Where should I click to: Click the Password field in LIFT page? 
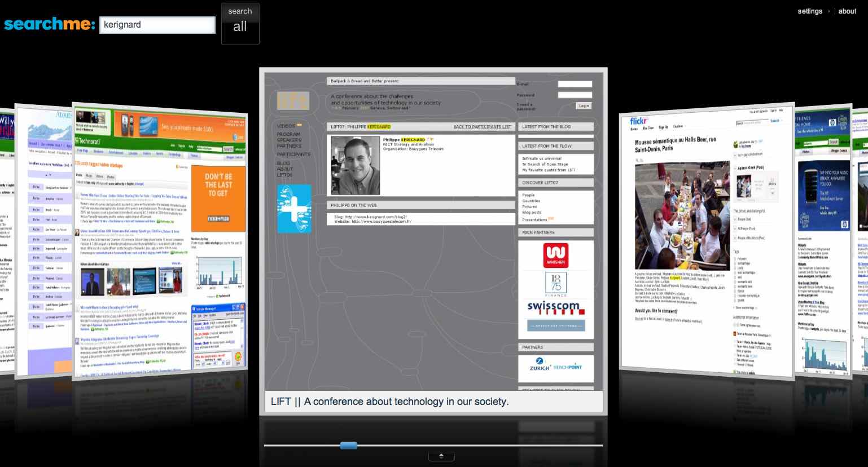[575, 95]
